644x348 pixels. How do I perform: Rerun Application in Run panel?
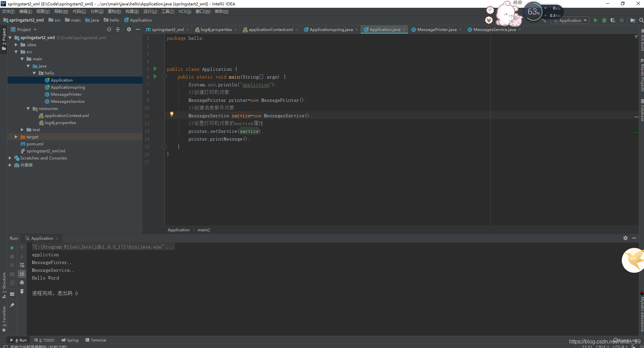pyautogui.click(x=12, y=248)
